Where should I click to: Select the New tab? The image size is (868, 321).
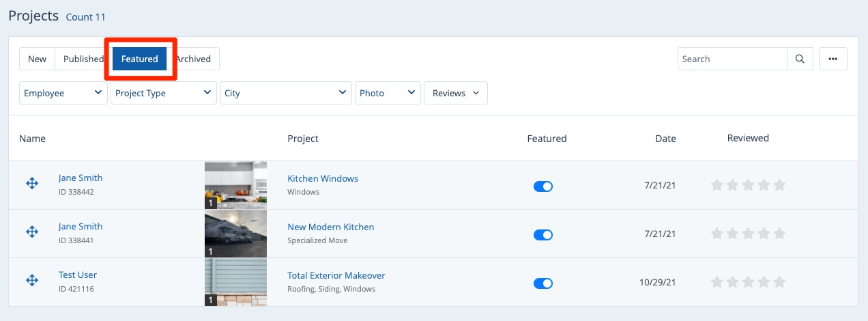point(37,59)
